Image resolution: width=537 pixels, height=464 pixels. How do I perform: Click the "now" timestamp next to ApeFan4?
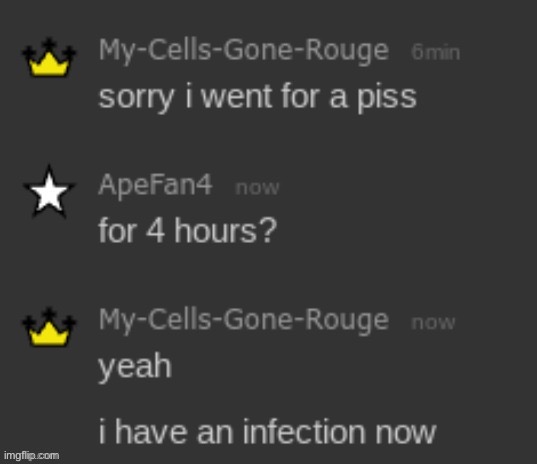click(x=257, y=188)
